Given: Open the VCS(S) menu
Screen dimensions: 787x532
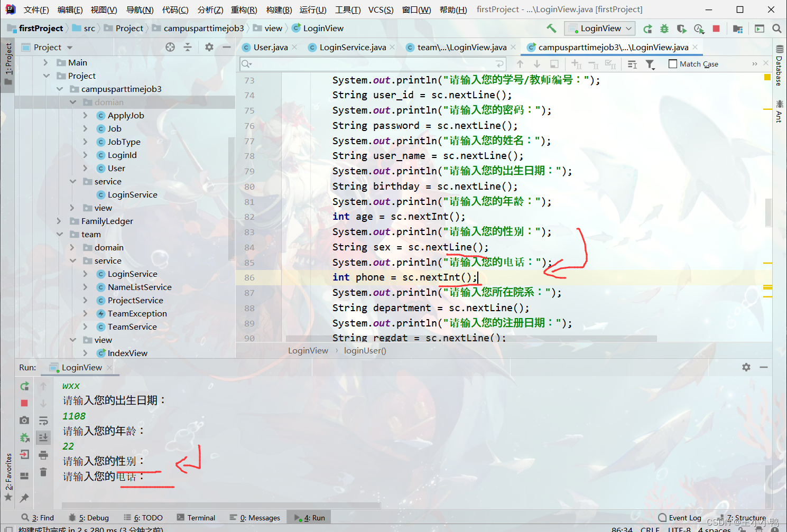Looking at the screenshot, I should 381,10.
